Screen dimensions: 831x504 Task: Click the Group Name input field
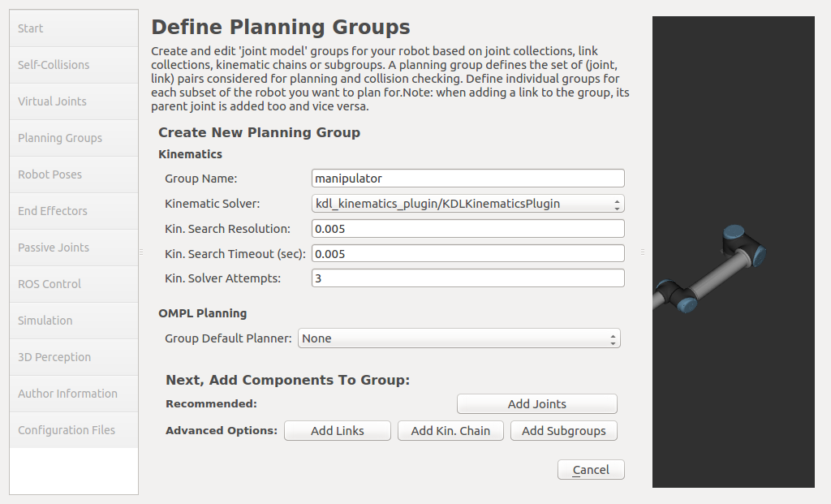pyautogui.click(x=467, y=179)
